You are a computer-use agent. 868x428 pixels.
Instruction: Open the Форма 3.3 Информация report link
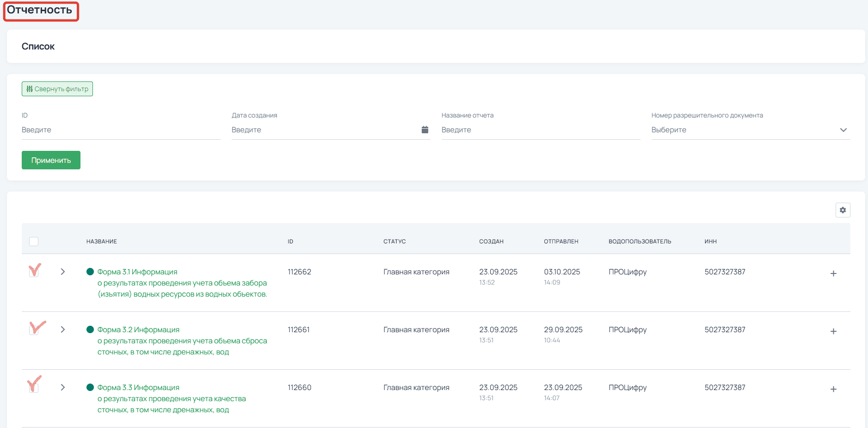tap(138, 387)
